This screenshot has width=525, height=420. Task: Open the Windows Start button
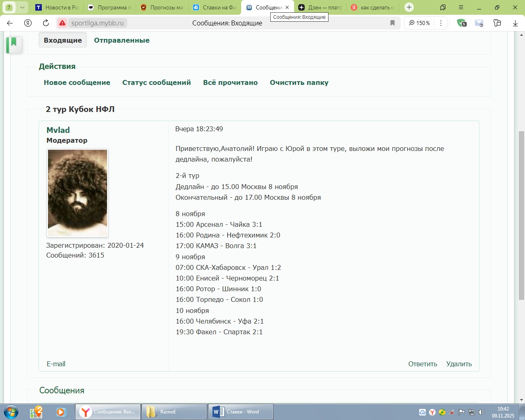(x=11, y=412)
